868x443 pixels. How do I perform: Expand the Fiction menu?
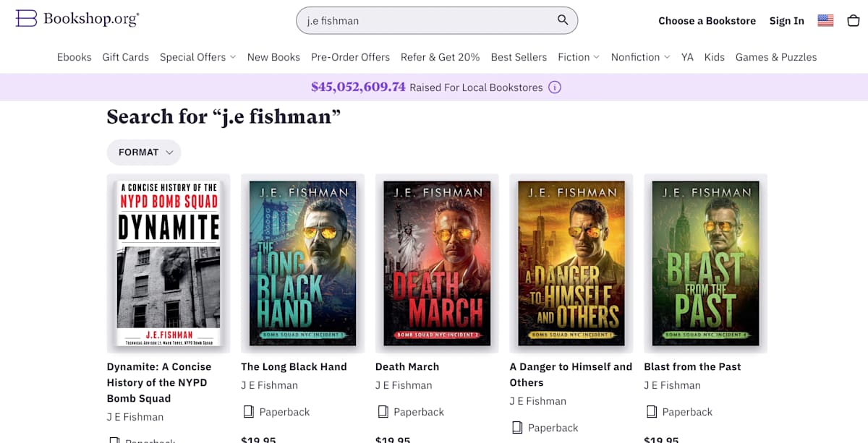(579, 57)
